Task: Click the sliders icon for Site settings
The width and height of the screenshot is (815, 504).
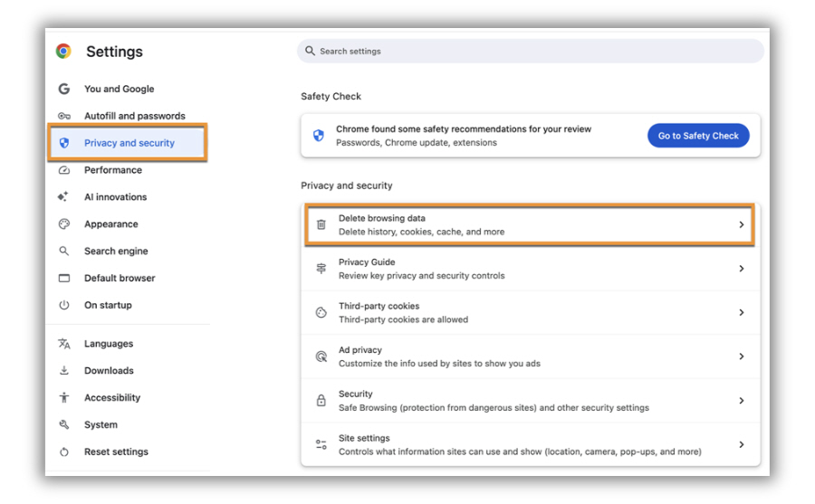Action: click(321, 444)
